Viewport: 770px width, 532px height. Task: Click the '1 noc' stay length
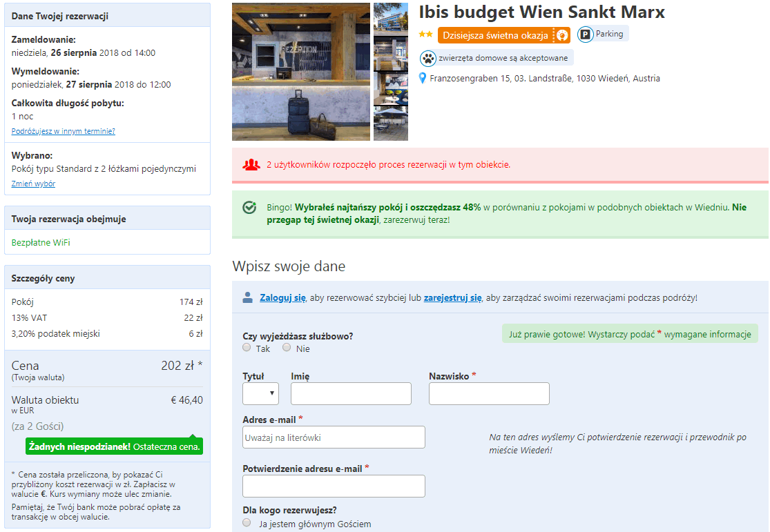pos(23,117)
